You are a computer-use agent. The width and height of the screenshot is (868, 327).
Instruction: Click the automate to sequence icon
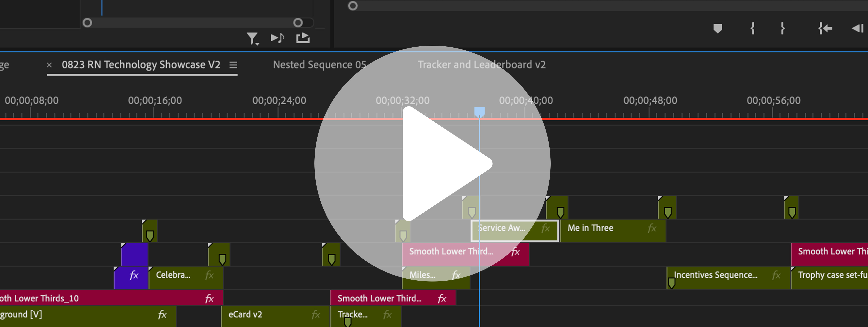[x=277, y=38]
